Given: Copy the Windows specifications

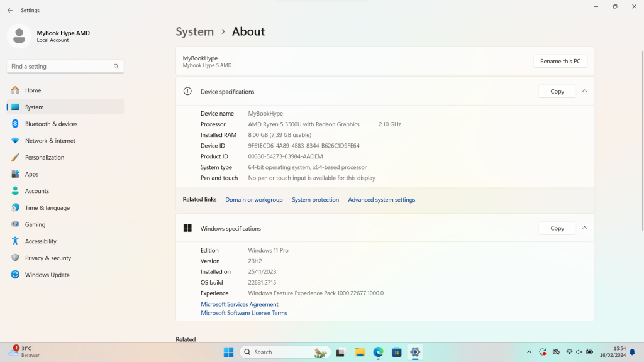Looking at the screenshot, I should coord(557,228).
